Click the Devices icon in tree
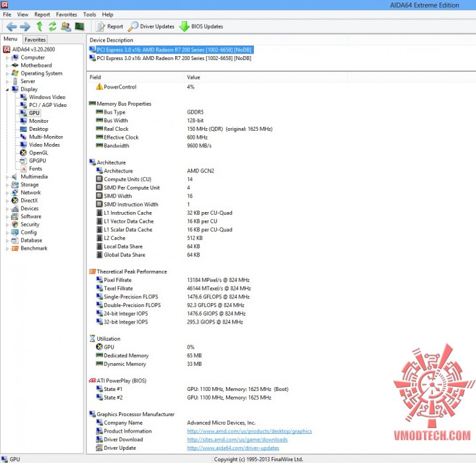 [15, 209]
